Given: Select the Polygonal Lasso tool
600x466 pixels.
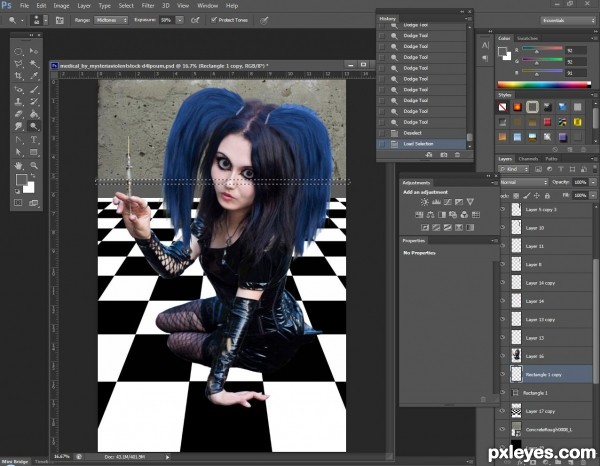Looking at the screenshot, I should [18, 64].
